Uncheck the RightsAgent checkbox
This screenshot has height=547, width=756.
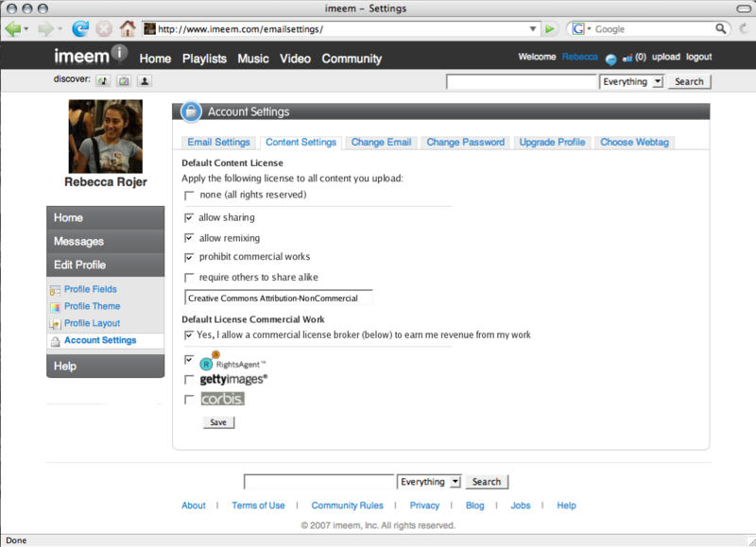point(189,360)
